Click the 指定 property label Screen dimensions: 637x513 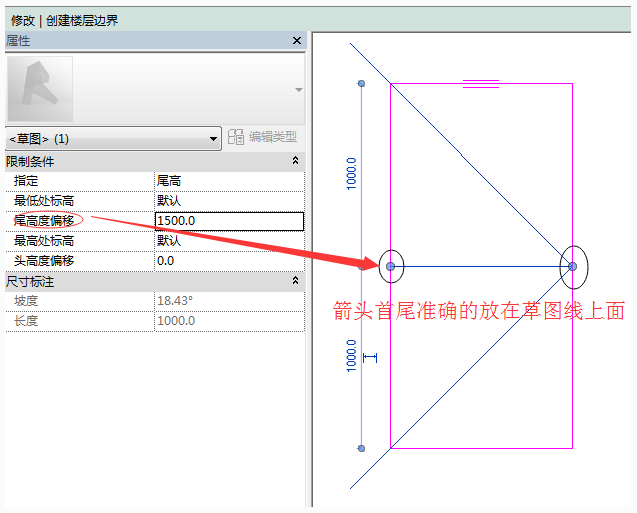click(x=26, y=181)
